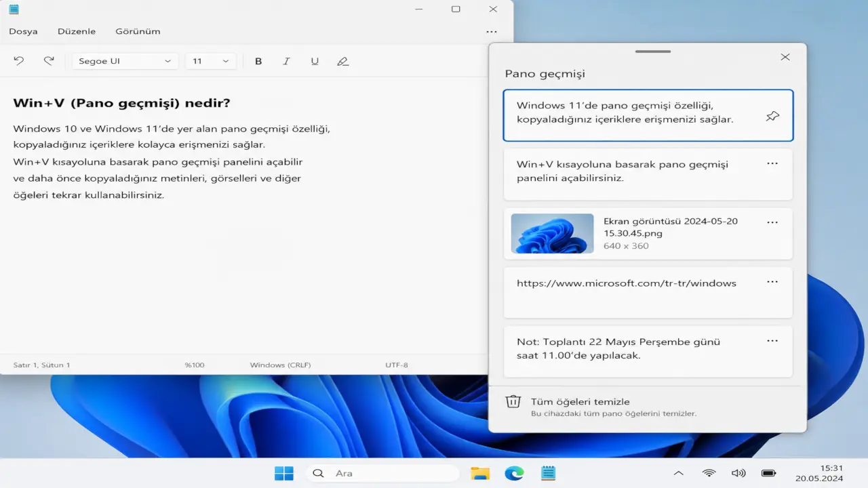This screenshot has width=868, height=488.
Task: Click the line ending öğeleri tekrar kullanabilirsiniz.
Action: (89, 195)
